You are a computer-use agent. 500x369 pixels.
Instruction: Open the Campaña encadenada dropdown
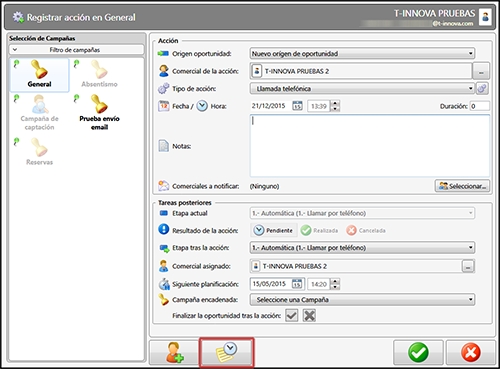(x=362, y=300)
